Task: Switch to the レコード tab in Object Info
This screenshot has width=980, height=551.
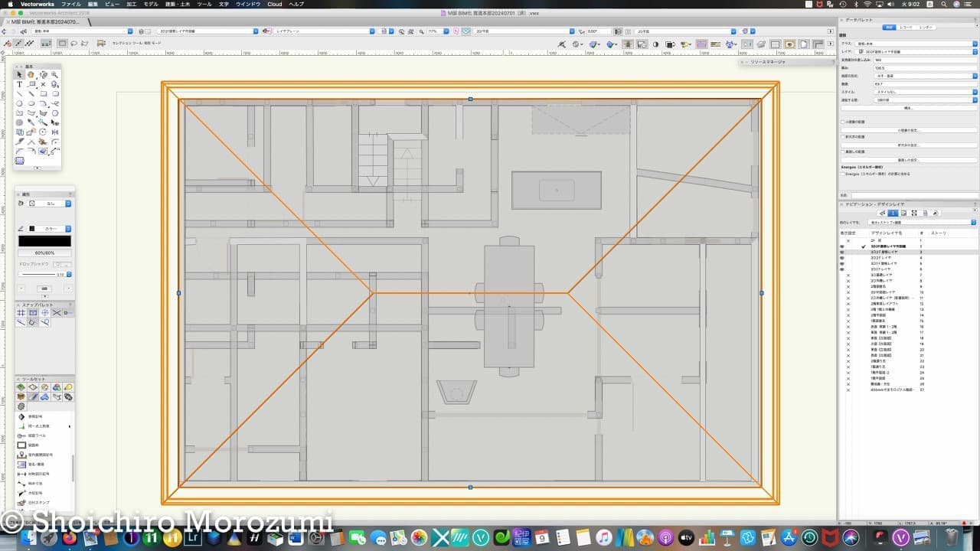Action: point(906,27)
